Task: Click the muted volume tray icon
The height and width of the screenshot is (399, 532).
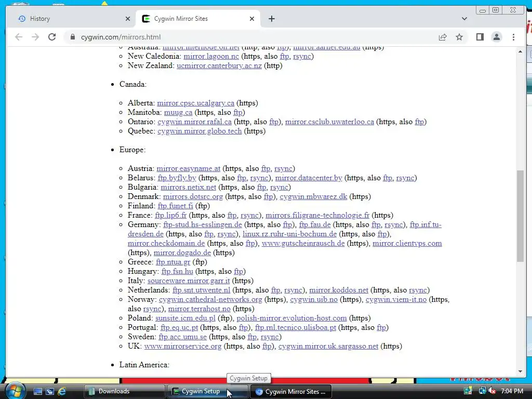Action: pyautogui.click(x=492, y=391)
